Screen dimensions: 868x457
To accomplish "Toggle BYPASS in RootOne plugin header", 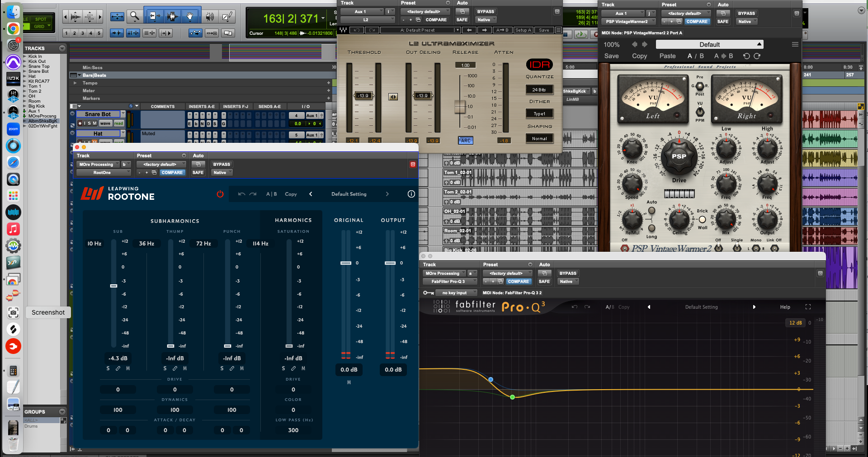I will point(222,165).
